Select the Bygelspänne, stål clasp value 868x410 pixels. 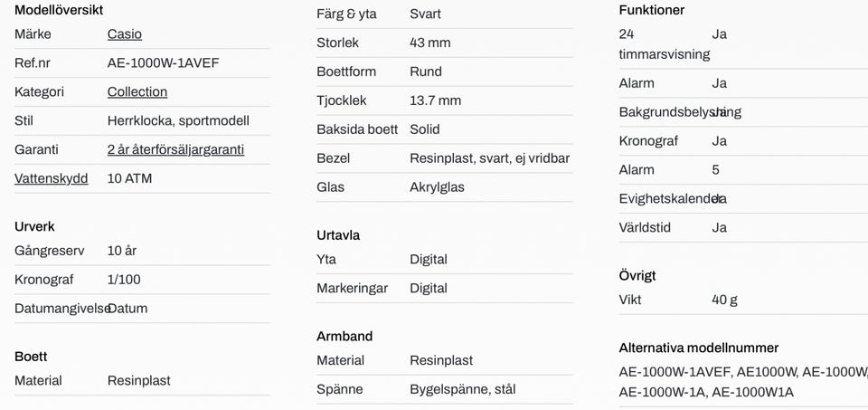pos(463,389)
